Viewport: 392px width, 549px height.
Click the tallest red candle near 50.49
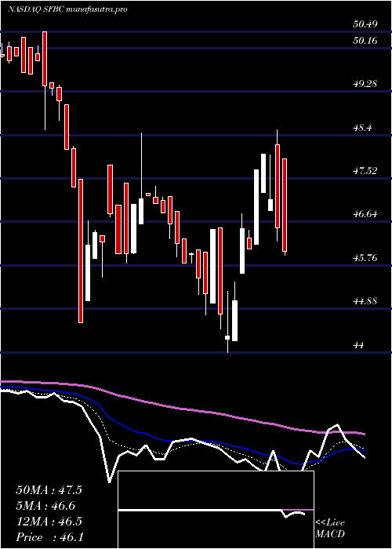click(x=45, y=59)
